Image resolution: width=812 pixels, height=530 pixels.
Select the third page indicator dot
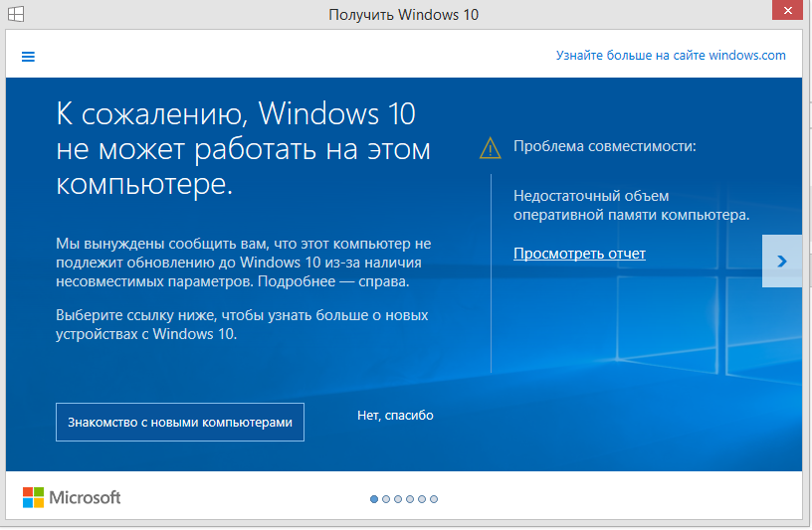coord(398,499)
